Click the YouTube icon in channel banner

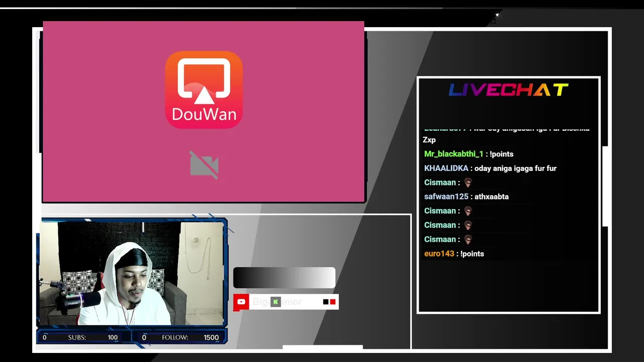[241, 302]
